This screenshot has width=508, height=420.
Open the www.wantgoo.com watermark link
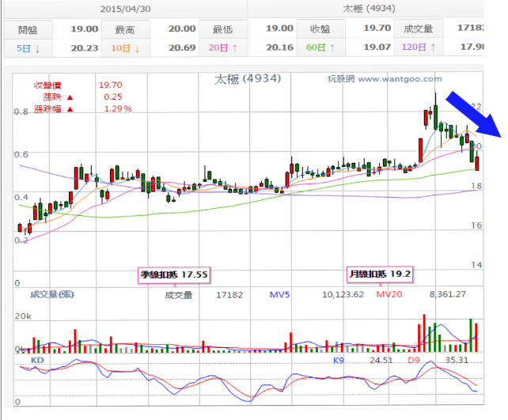pyautogui.click(x=400, y=79)
